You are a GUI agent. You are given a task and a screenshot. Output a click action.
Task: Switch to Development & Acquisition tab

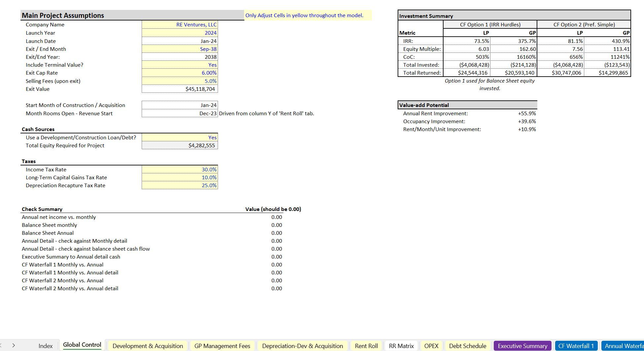(148, 346)
